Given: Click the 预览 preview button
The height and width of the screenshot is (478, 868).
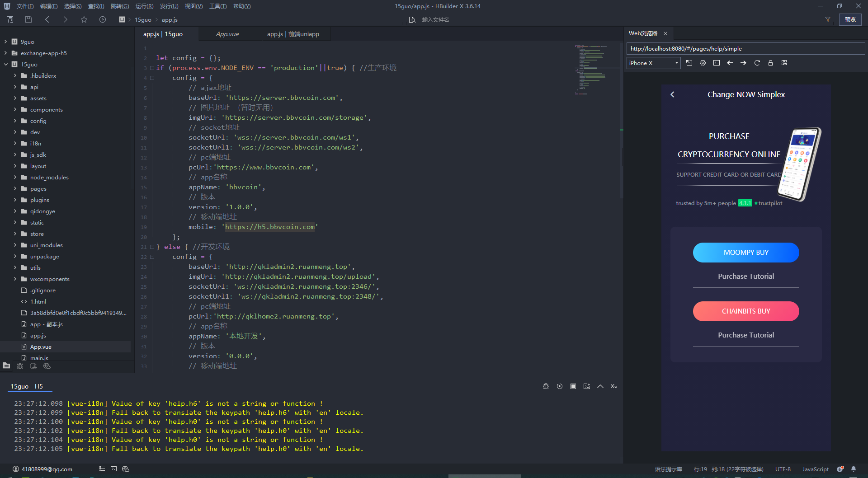Looking at the screenshot, I should click(x=850, y=19).
